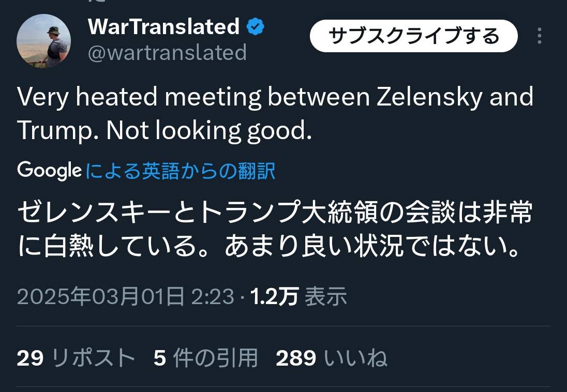
Task: Show the 29 リポスト list
Action: click(x=76, y=357)
